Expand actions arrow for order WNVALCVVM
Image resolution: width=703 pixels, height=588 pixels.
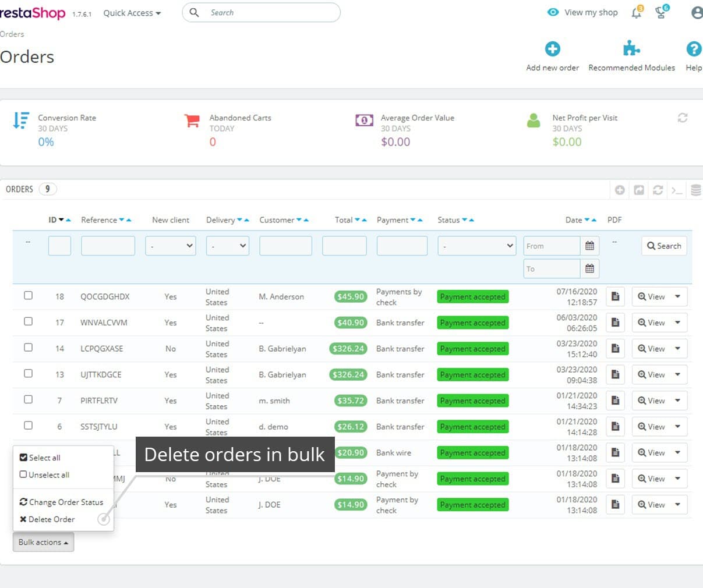click(x=678, y=323)
